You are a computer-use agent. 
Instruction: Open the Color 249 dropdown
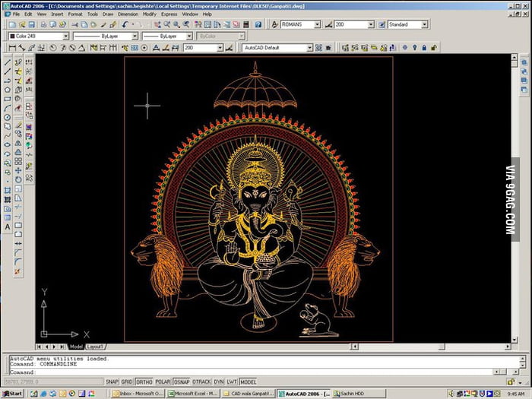[x=66, y=36]
